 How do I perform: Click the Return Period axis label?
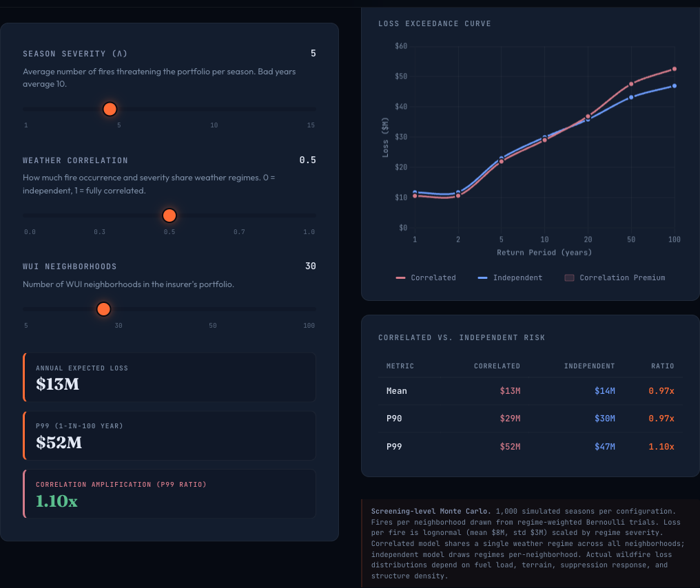pyautogui.click(x=544, y=252)
